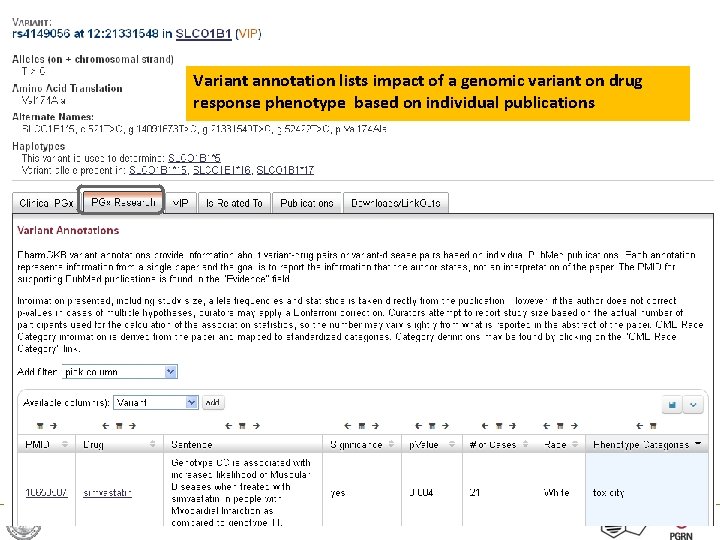Open the Available columns dropdown showing Variant
Image resolution: width=720 pixels, height=540 pixels.
[x=156, y=403]
